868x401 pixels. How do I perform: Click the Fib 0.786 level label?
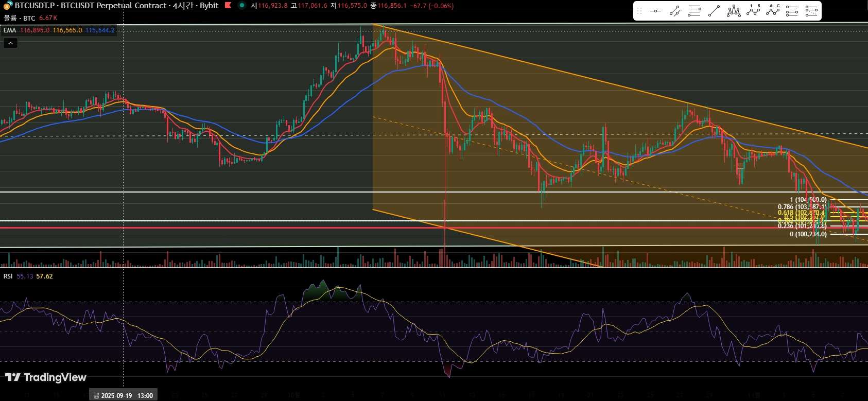pyautogui.click(x=802, y=207)
